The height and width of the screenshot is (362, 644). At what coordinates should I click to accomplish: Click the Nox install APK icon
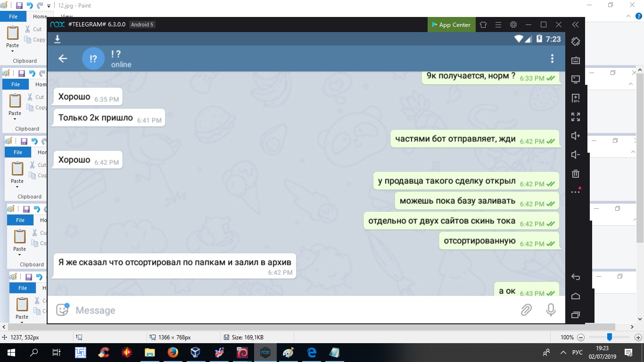[x=575, y=98]
